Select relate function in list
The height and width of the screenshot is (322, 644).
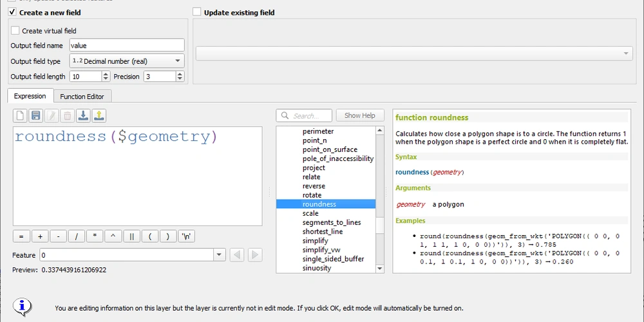click(x=311, y=176)
